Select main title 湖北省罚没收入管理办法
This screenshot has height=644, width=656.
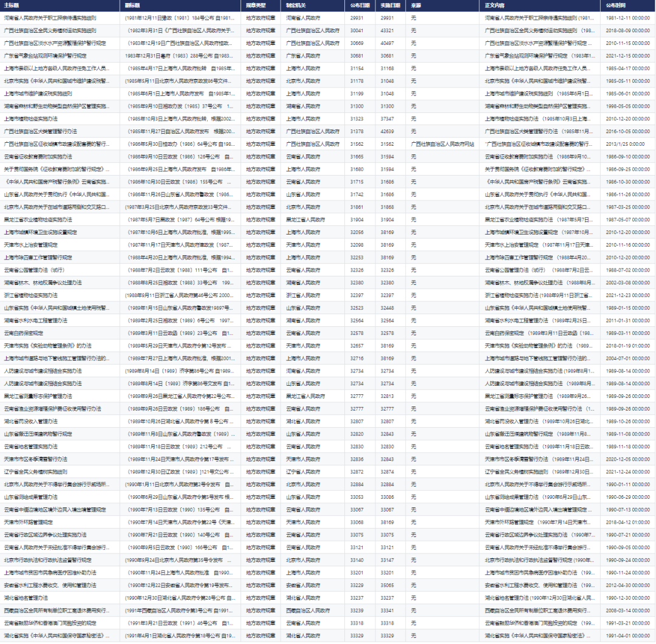pos(31,422)
